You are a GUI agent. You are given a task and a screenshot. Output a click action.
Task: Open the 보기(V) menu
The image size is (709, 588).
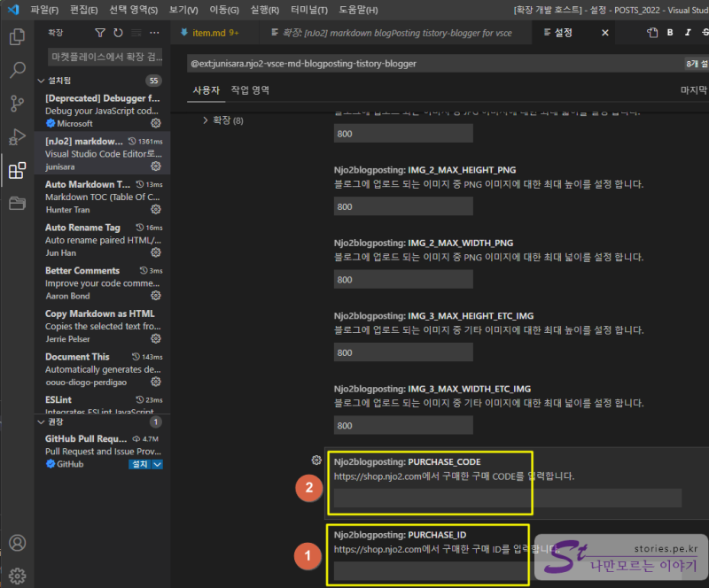point(183,10)
